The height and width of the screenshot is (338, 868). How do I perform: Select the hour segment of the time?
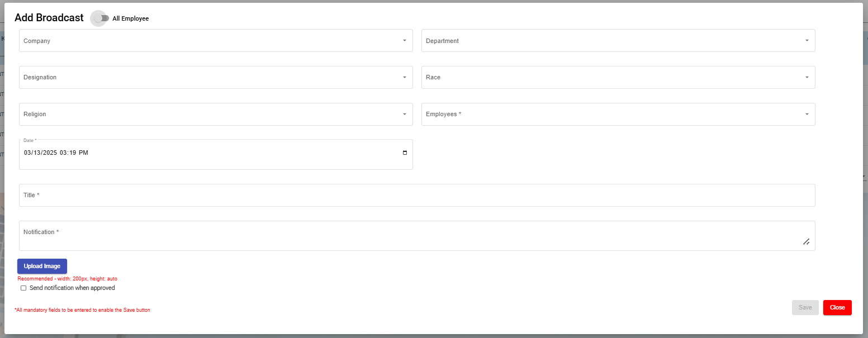coord(64,153)
